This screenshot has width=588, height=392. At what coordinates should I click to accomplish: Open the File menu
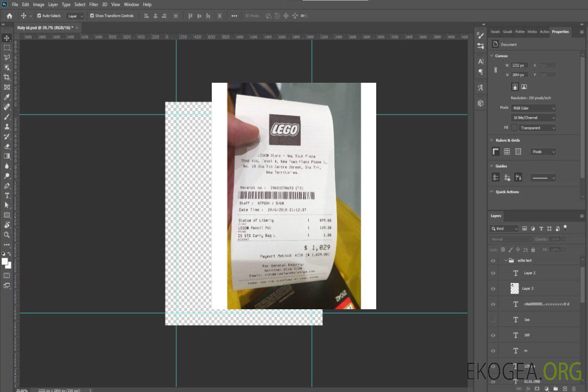point(15,4)
